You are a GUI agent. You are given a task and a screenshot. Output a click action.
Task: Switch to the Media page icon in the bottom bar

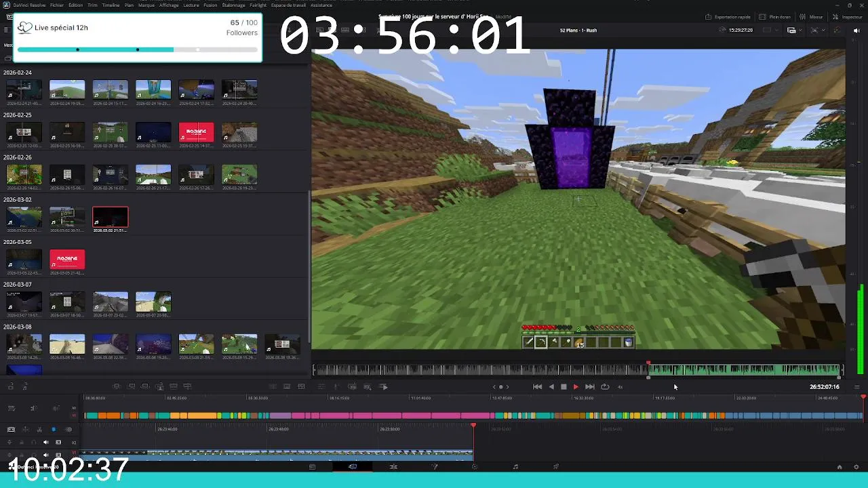[x=312, y=466]
